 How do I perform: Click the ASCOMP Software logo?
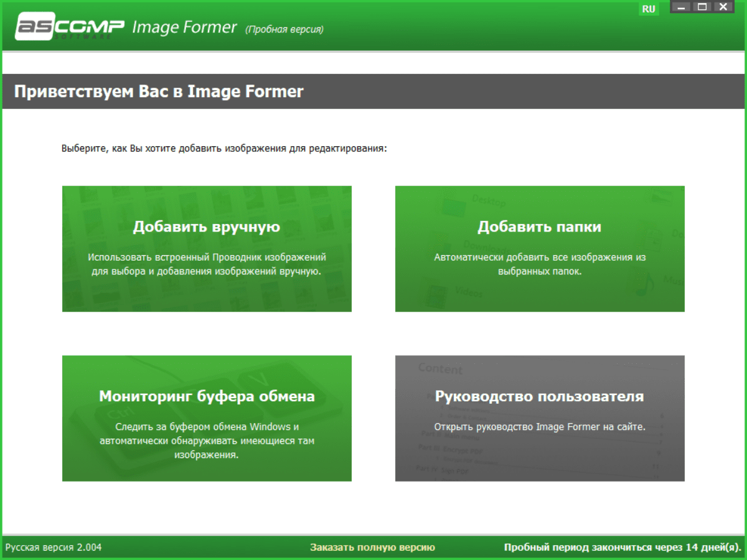click(70, 27)
